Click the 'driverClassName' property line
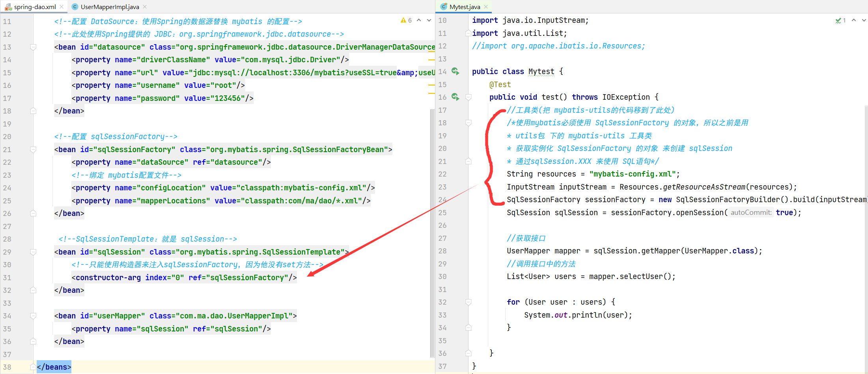The height and width of the screenshot is (374, 868). 210,60
